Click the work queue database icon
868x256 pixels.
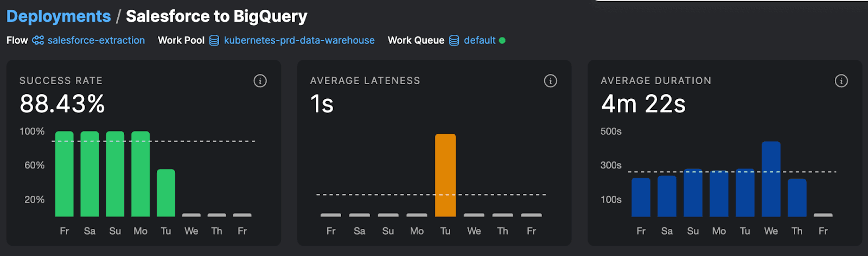(x=454, y=40)
